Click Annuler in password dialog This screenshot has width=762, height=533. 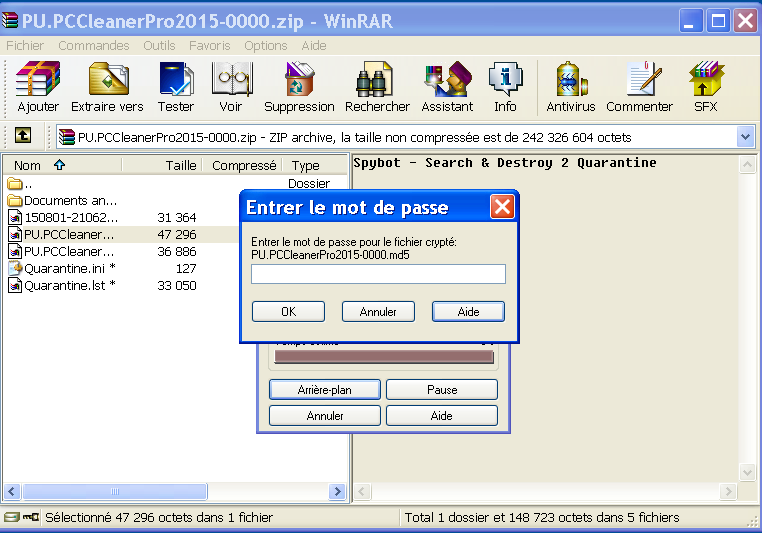tap(378, 311)
